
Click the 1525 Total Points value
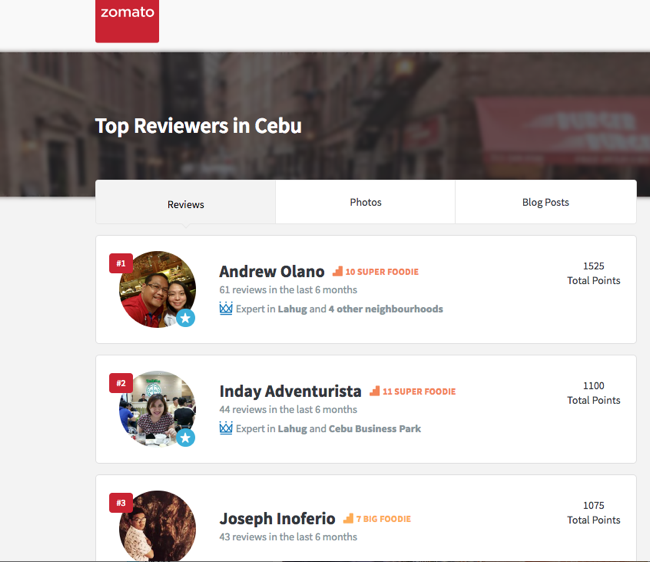pos(594,273)
